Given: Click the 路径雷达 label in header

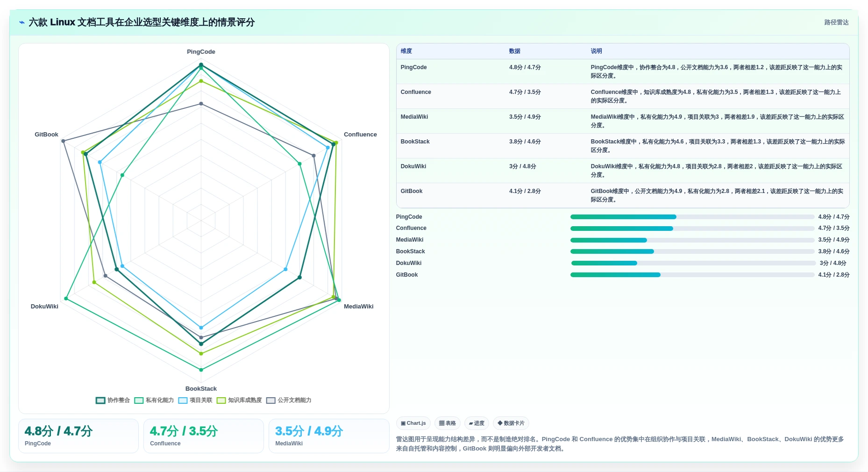Looking at the screenshot, I should 836,22.
